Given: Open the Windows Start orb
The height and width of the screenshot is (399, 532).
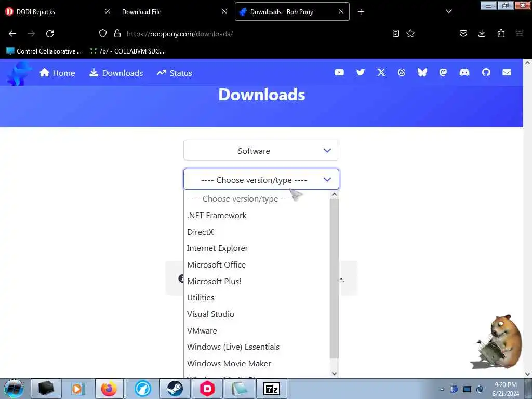Looking at the screenshot, I should click(x=14, y=389).
